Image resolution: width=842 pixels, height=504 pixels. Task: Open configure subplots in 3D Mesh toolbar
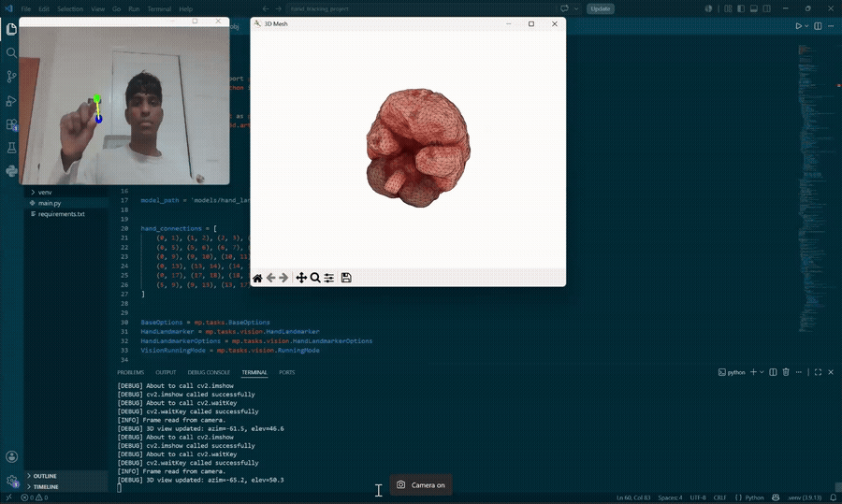tap(329, 278)
